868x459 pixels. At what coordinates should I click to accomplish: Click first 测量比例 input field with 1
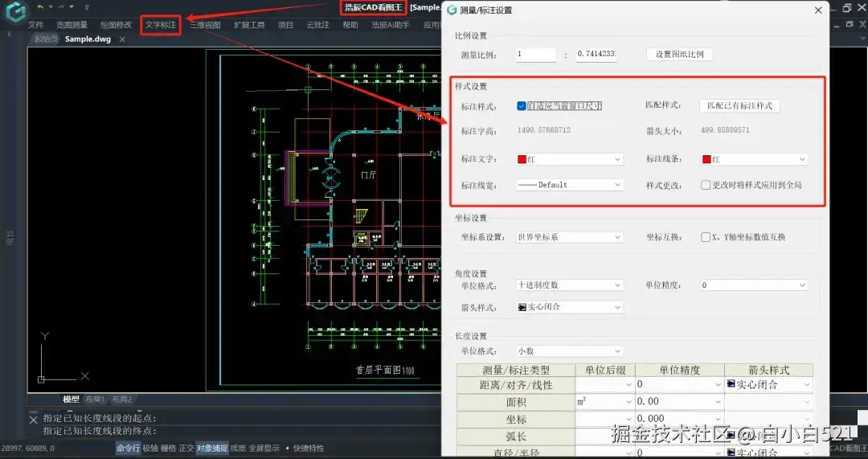pyautogui.click(x=535, y=55)
